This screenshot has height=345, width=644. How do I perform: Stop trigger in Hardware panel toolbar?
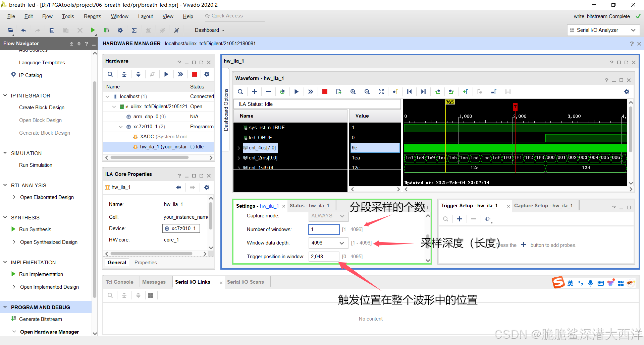[x=195, y=74]
